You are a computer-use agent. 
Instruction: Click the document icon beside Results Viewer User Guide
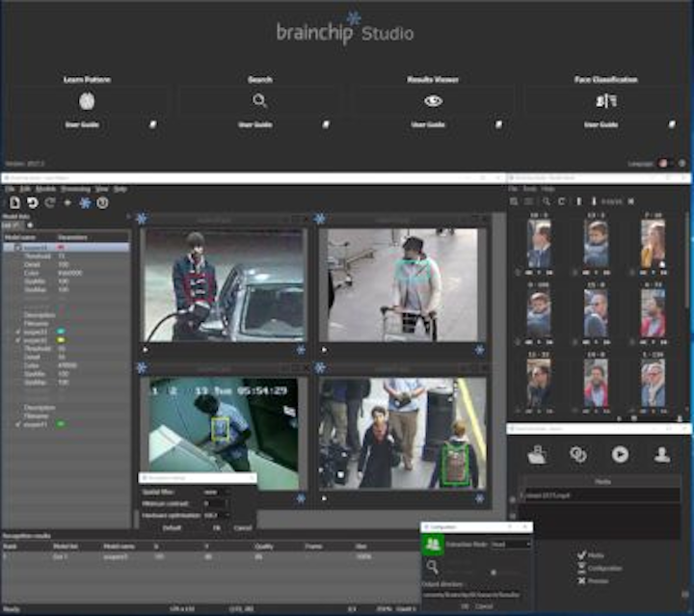coord(499,124)
